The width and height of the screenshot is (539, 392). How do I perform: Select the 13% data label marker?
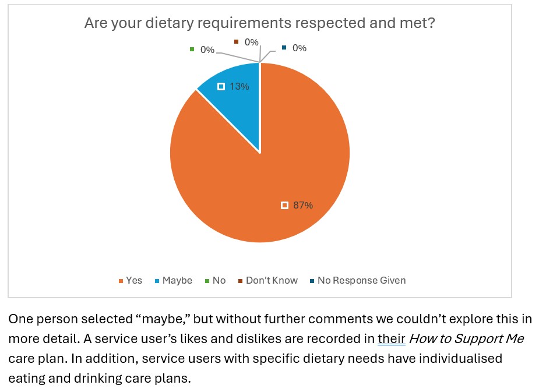pos(221,87)
